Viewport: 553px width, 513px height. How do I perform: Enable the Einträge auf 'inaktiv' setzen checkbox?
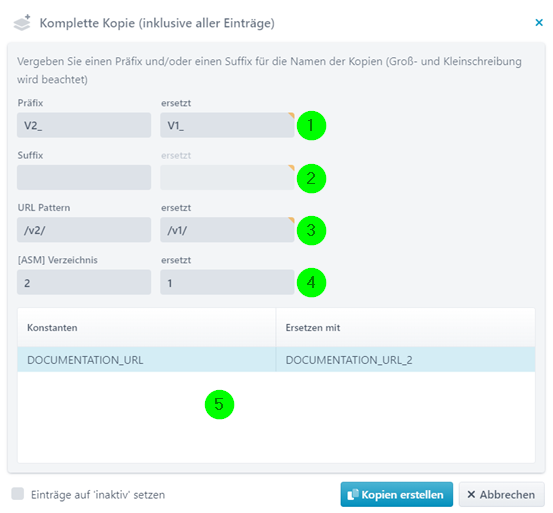pyautogui.click(x=18, y=494)
